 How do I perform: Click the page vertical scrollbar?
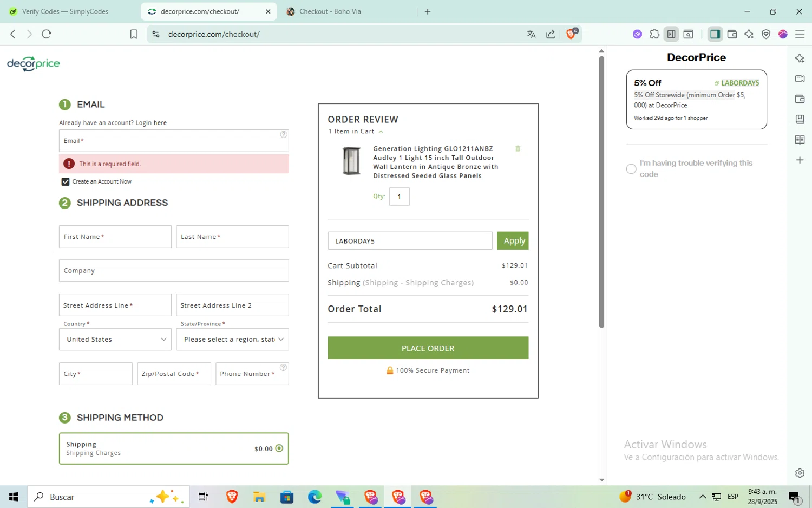click(x=601, y=192)
